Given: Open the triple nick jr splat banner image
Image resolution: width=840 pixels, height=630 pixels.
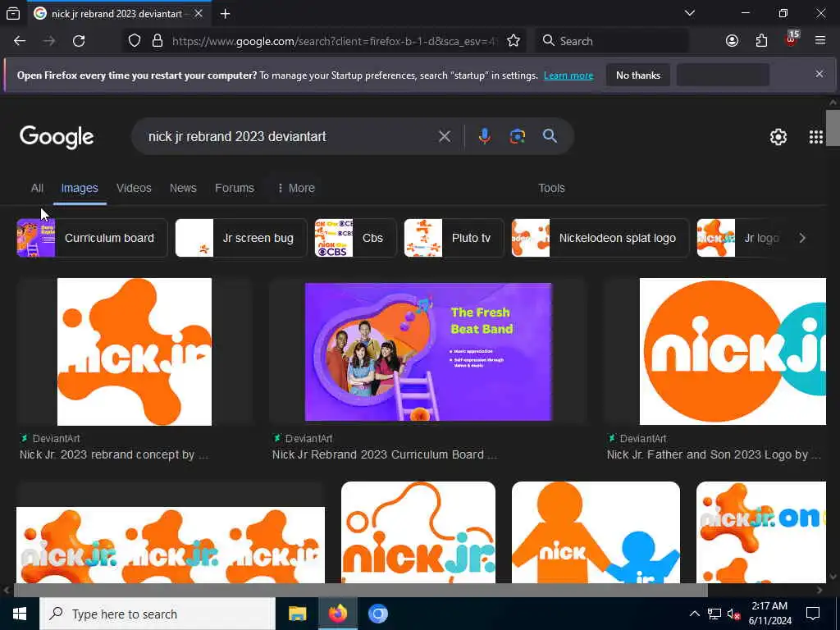Looking at the screenshot, I should coord(171,545).
